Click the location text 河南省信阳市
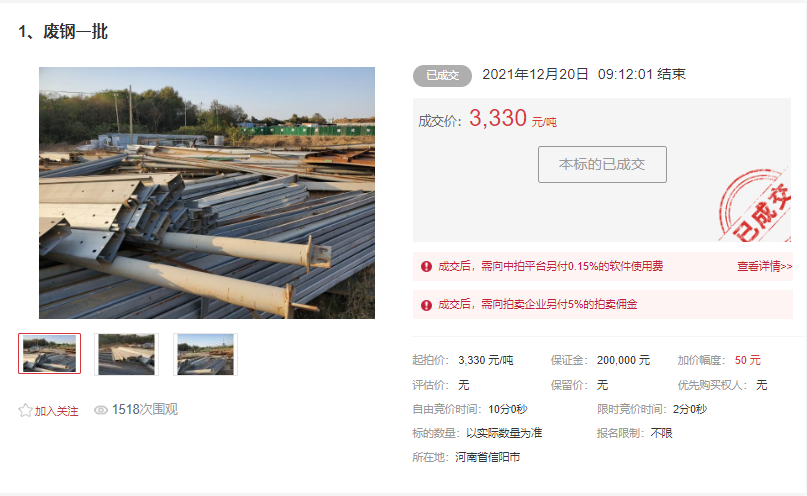 click(x=487, y=457)
